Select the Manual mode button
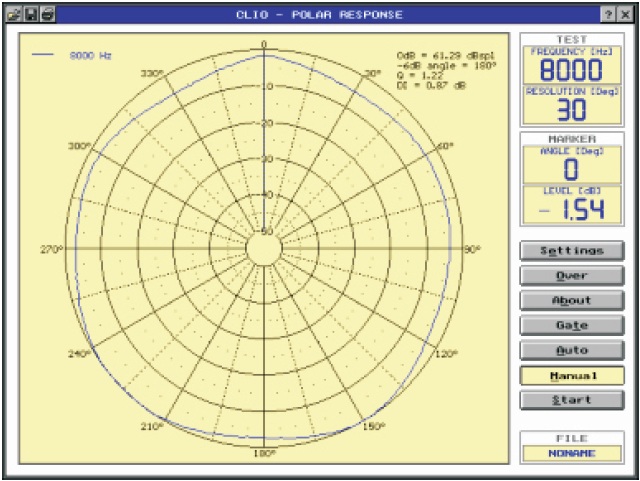Viewport: 640px width, 481px height. [x=572, y=375]
